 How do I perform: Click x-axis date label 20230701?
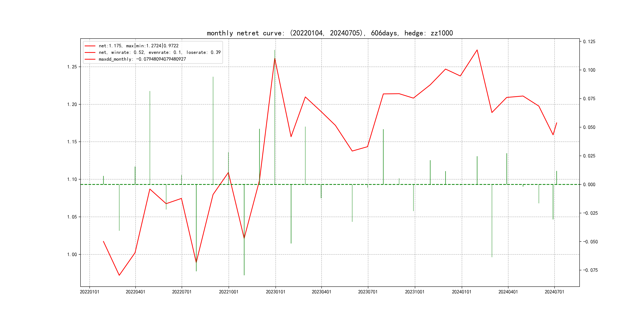[x=368, y=292]
